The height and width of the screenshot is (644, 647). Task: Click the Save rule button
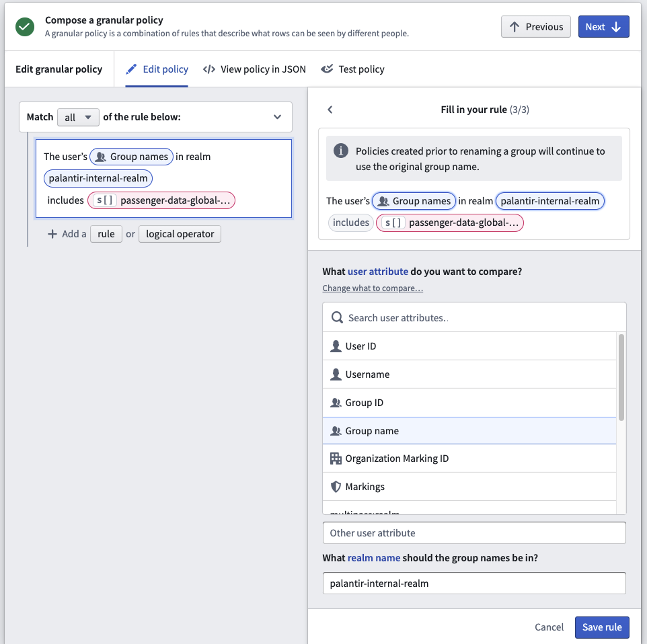[602, 627]
